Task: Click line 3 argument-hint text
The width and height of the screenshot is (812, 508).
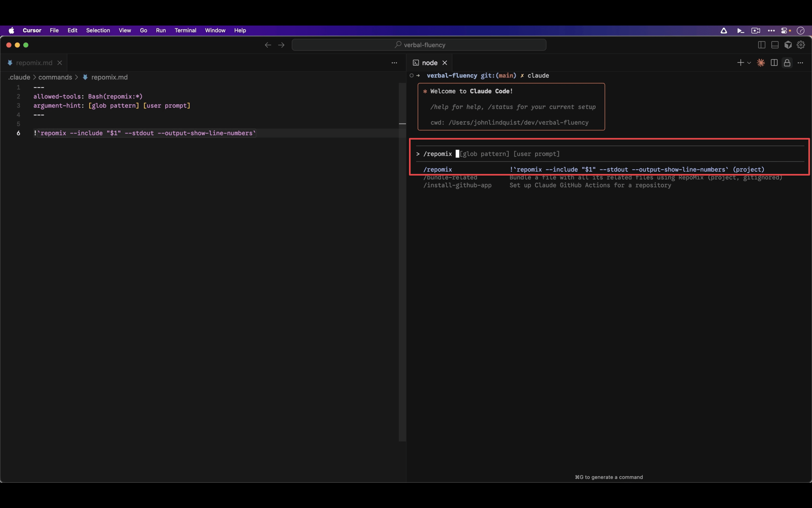Action: click(112, 105)
